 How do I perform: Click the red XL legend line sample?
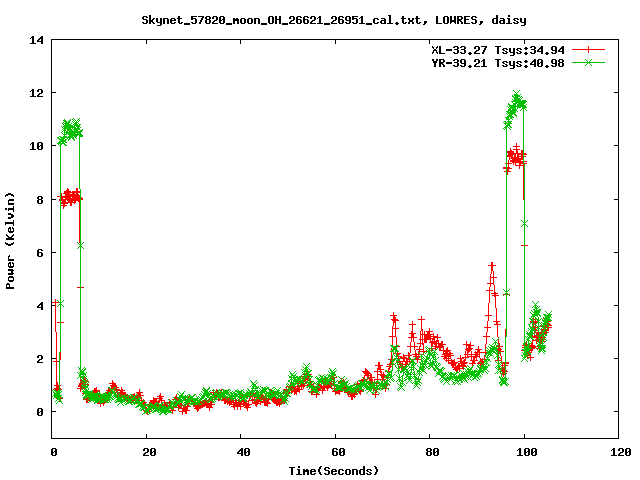[588, 50]
